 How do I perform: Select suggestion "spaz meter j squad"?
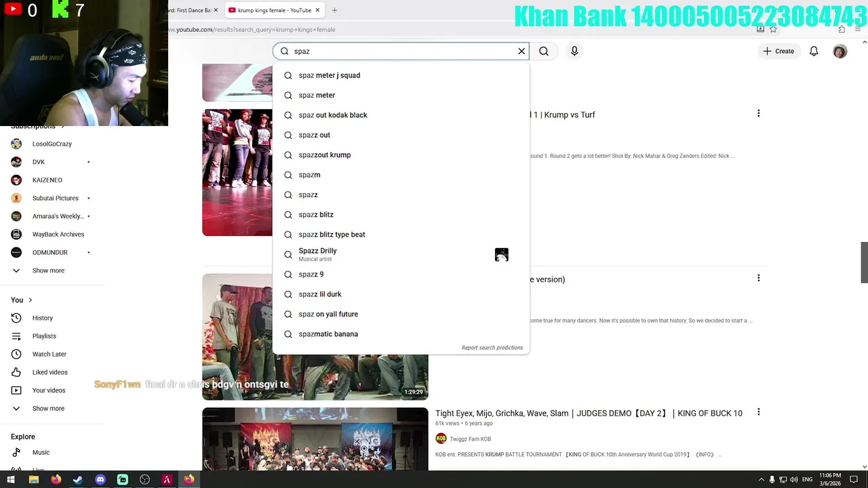(401, 75)
